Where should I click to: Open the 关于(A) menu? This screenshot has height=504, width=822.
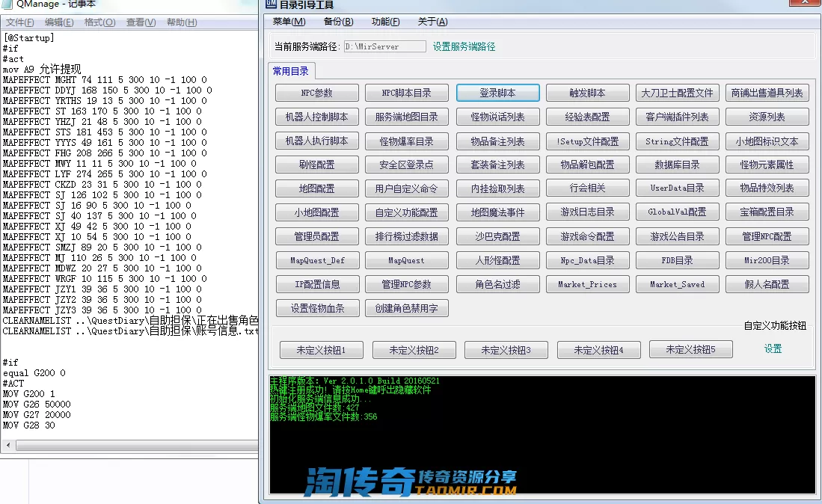[432, 22]
